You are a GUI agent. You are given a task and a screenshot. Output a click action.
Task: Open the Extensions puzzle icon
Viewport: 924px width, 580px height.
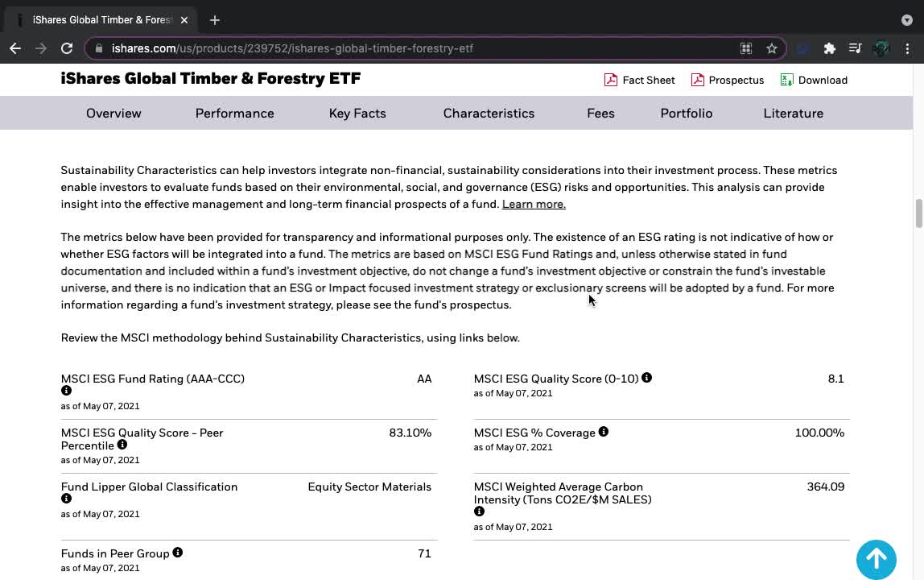click(830, 48)
